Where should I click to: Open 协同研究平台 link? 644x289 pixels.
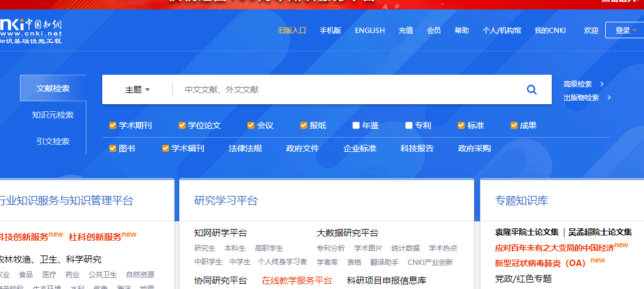click(220, 281)
